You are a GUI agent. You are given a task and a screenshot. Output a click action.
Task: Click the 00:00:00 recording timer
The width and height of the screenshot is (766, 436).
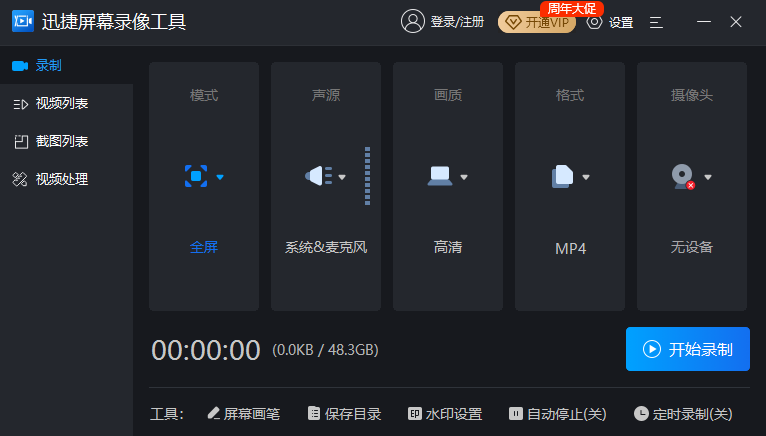tap(206, 350)
